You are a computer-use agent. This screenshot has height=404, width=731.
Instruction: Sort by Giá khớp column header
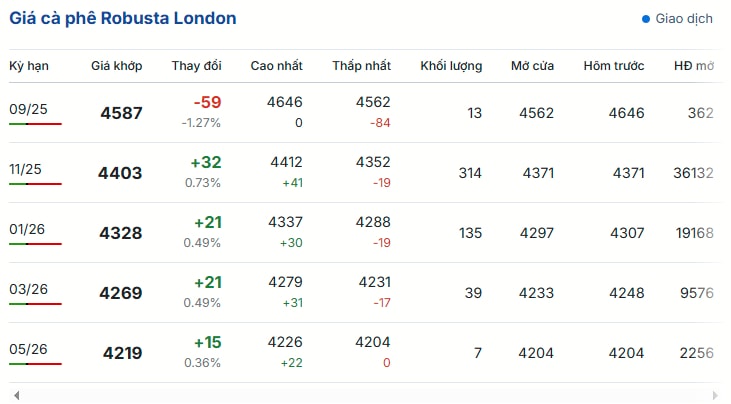pyautogui.click(x=117, y=66)
